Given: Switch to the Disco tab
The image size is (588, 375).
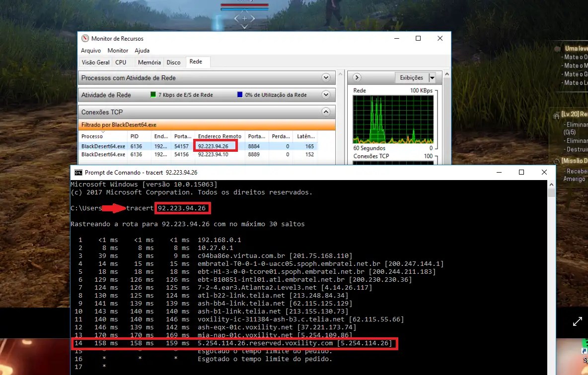Looking at the screenshot, I should (173, 62).
